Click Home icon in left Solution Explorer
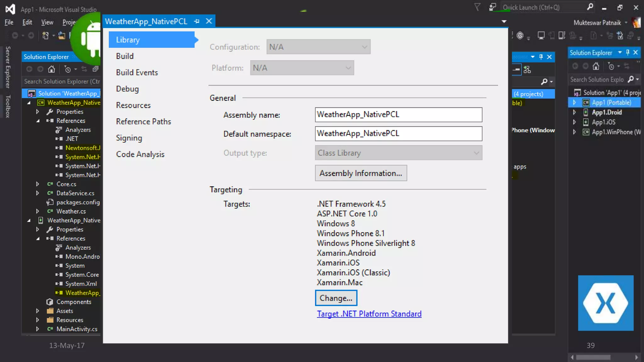 tap(51, 69)
